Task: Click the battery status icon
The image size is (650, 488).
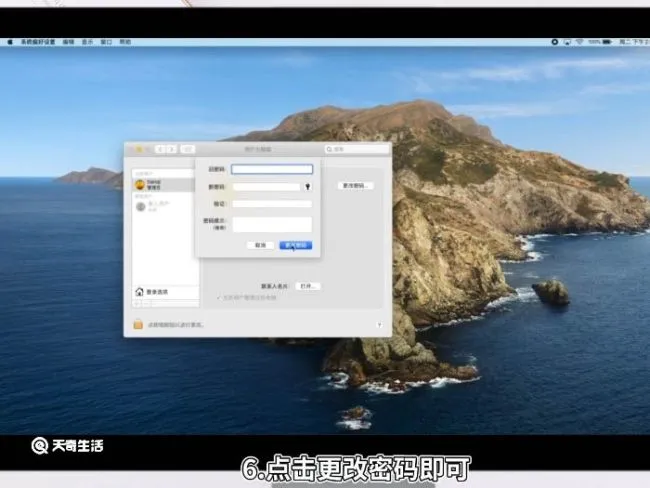Action: [607, 42]
